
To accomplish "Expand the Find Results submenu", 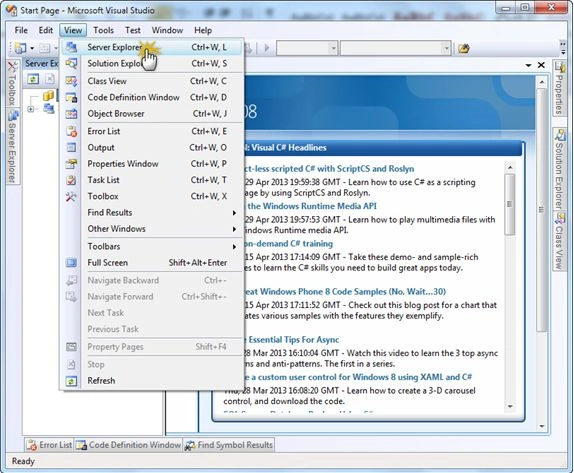I will (x=152, y=212).
